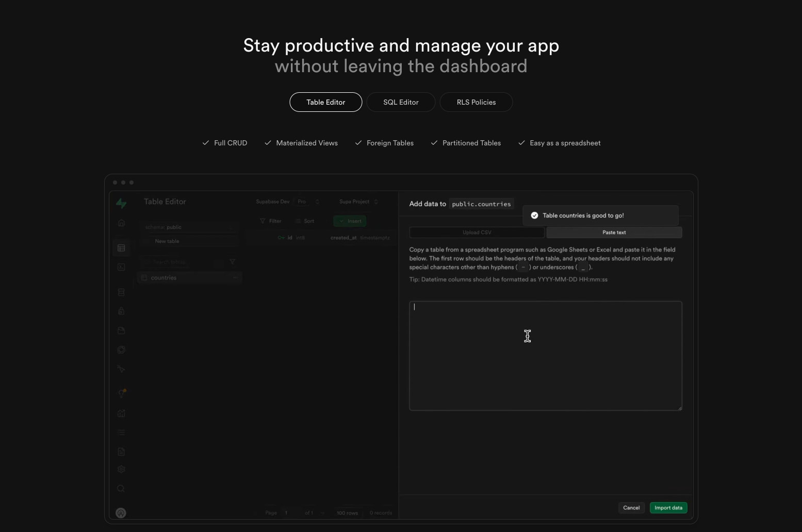The height and width of the screenshot is (532, 802).
Task: Click the 'Easy as a spreadsheet' label
Action: pos(565,143)
